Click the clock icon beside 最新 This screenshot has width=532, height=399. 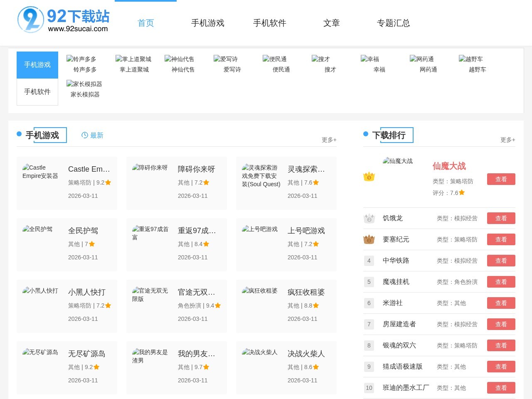(84, 135)
